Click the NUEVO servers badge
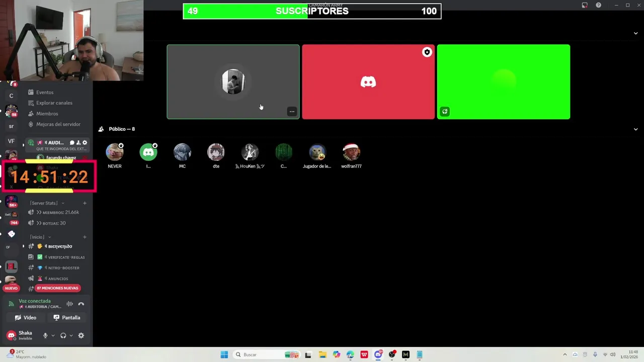 tap(11, 288)
